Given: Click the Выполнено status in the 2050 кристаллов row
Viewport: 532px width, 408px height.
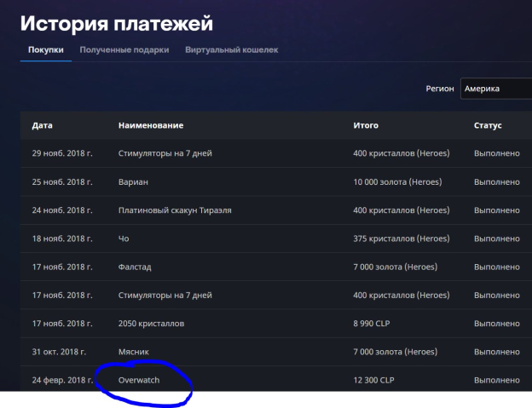Looking at the screenshot, I should pos(497,324).
